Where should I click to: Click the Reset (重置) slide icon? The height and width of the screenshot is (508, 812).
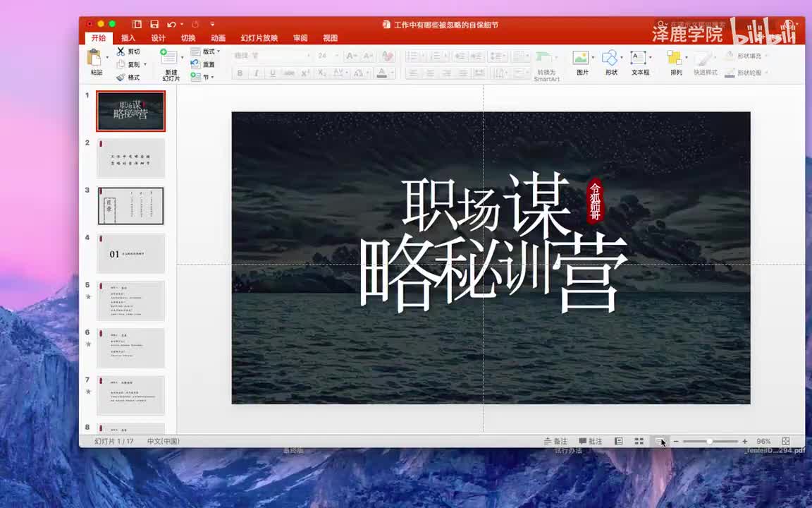(195, 64)
